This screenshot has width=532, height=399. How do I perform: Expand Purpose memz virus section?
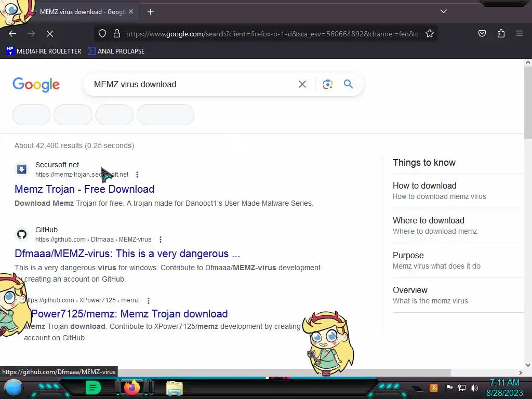pyautogui.click(x=458, y=261)
